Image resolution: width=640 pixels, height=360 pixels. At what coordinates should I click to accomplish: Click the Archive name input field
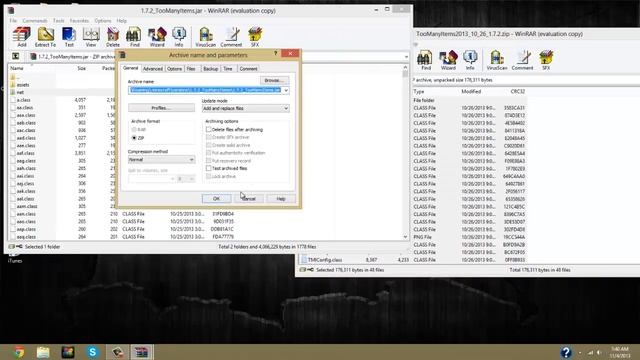205,90
